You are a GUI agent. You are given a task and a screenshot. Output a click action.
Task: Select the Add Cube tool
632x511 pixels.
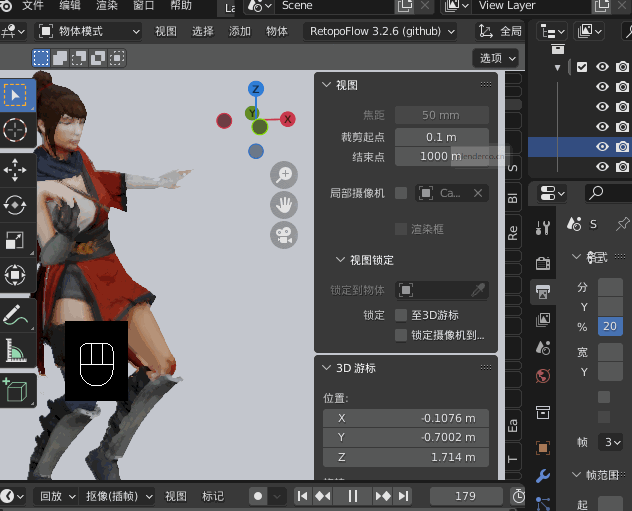(x=15, y=389)
